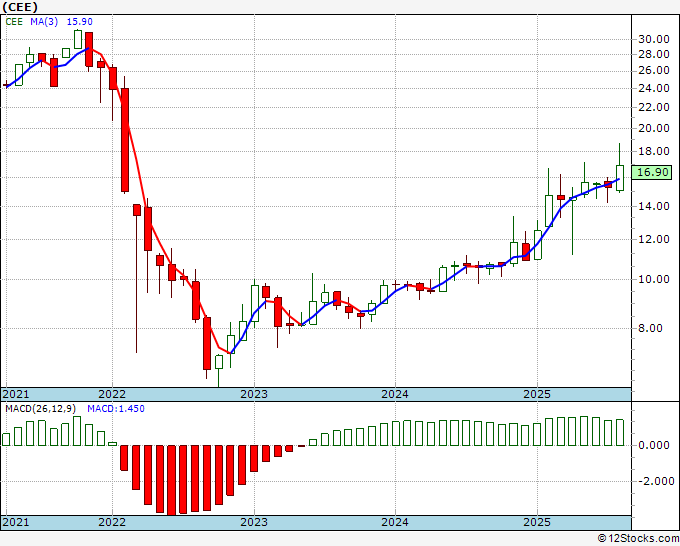Click 2021 on the MACD timeline
The image size is (680, 546).
coord(16,522)
